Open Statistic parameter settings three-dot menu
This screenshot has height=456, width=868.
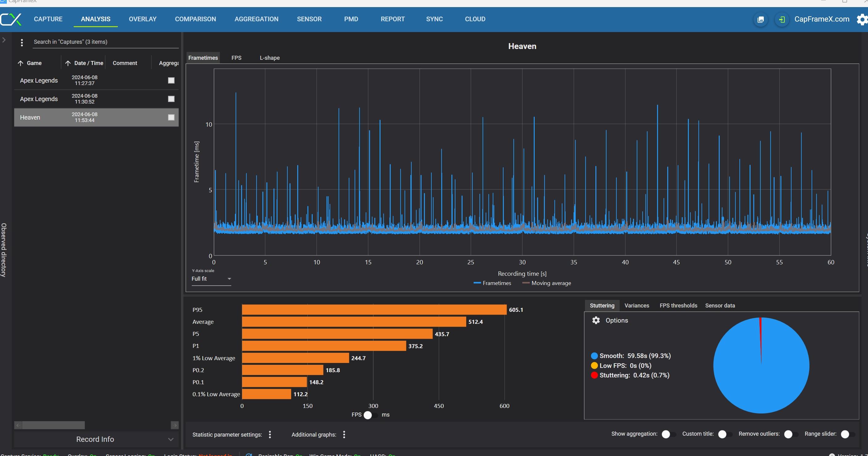point(270,434)
